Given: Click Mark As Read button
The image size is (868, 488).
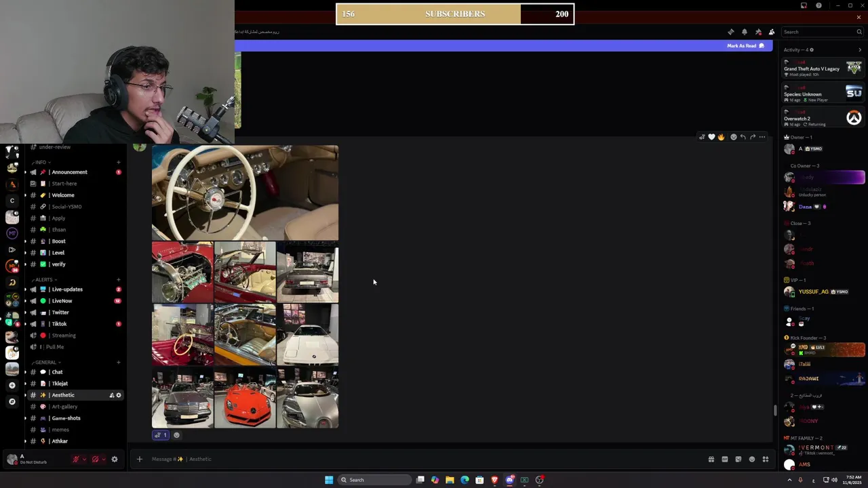Looking at the screenshot, I should coord(745,45).
